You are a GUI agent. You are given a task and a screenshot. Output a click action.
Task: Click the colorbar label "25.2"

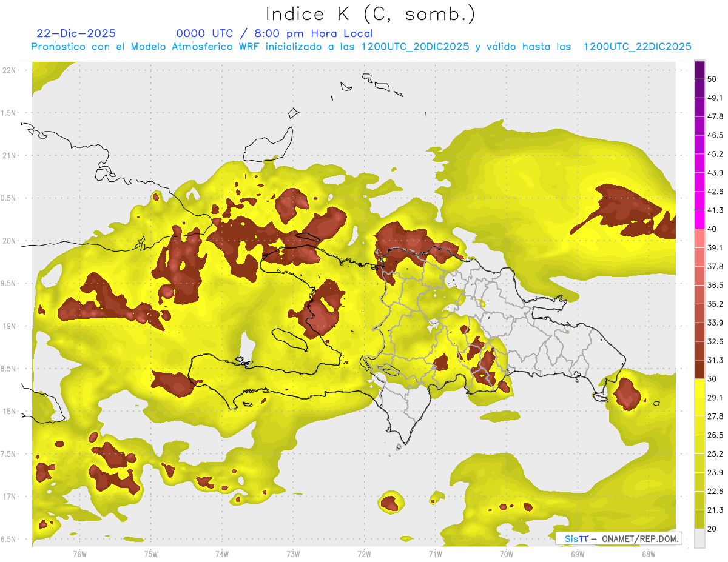(x=715, y=454)
